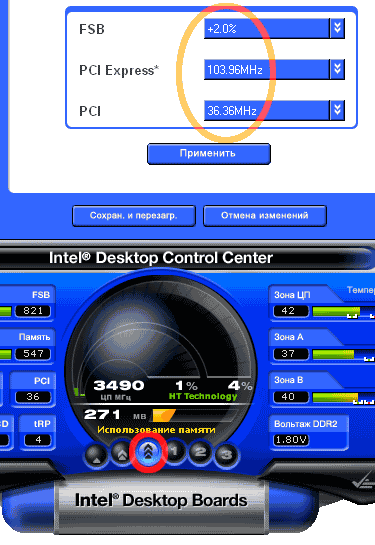Open the PCI frequency dropdown arrow
This screenshot has width=375, height=545.
337,110
